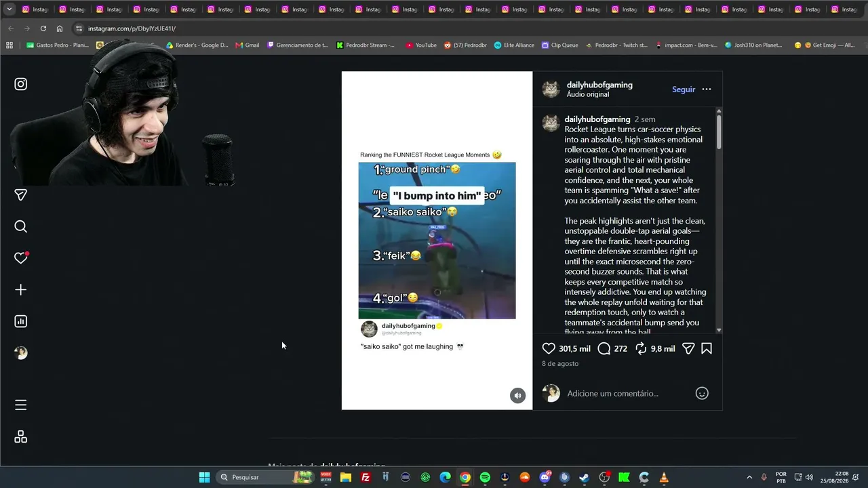Open the Elite Alliance bookmark
868x488 pixels.
coord(514,45)
